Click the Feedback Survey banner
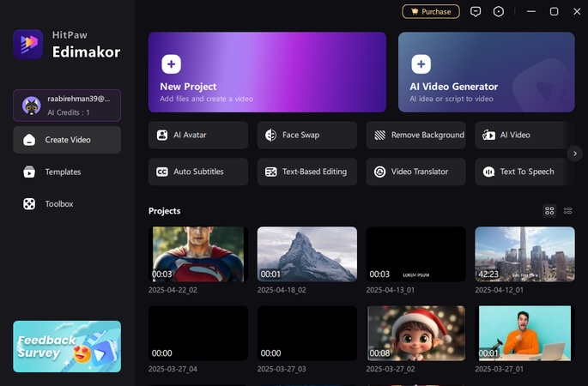Viewport: 588px width, 386px height. (67, 347)
